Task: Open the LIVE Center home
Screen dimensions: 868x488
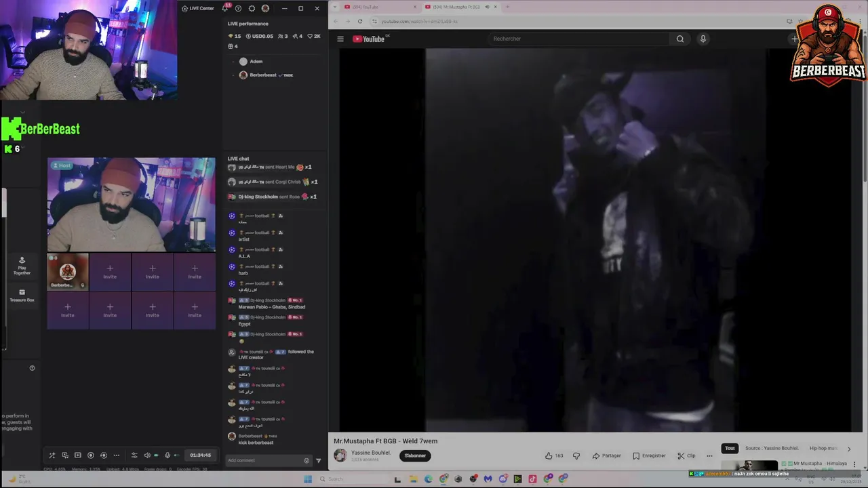Action: 197,8
